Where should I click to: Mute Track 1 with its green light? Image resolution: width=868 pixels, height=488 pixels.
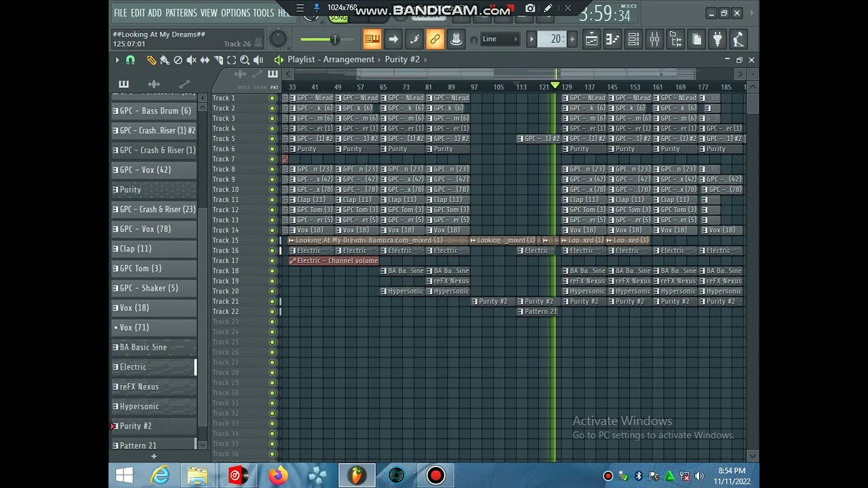[273, 98]
